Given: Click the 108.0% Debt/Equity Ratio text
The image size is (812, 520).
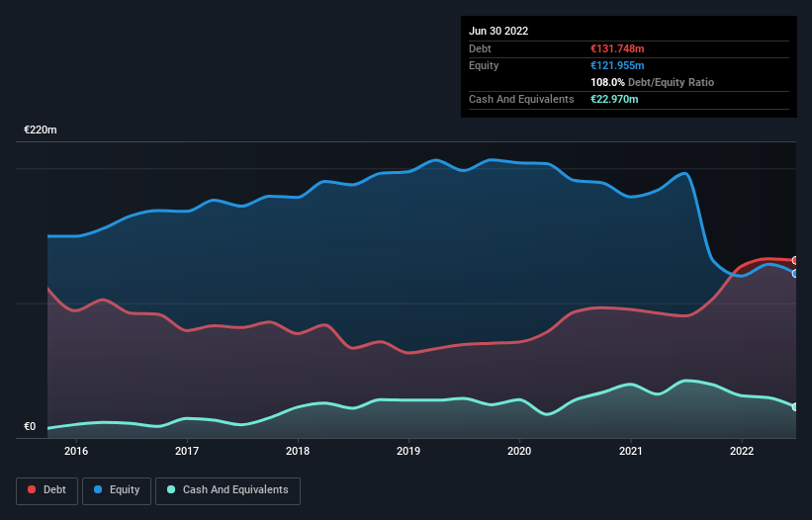Looking at the screenshot, I should 652,82.
